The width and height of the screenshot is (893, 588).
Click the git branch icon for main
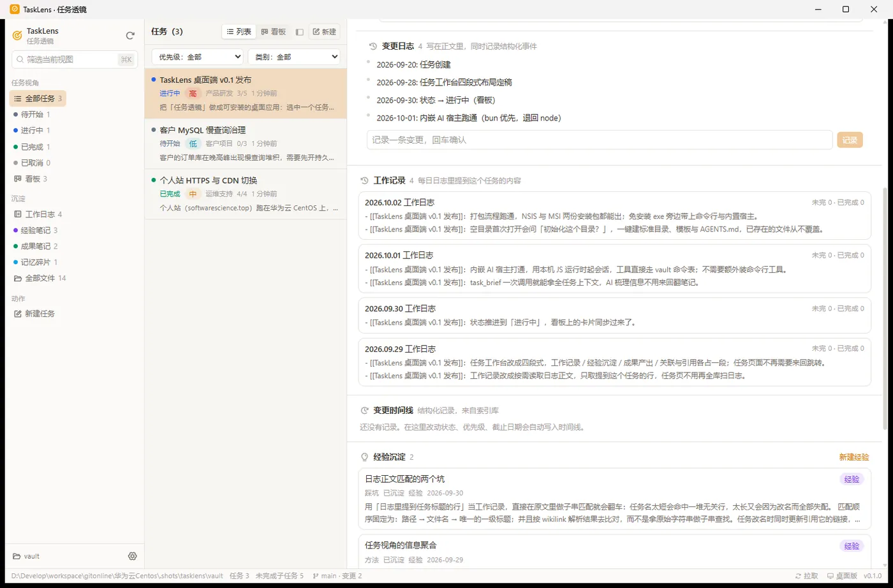[316, 576]
